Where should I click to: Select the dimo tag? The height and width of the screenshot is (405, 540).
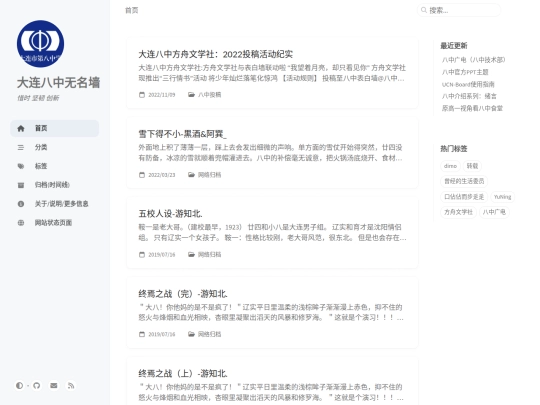(x=450, y=166)
